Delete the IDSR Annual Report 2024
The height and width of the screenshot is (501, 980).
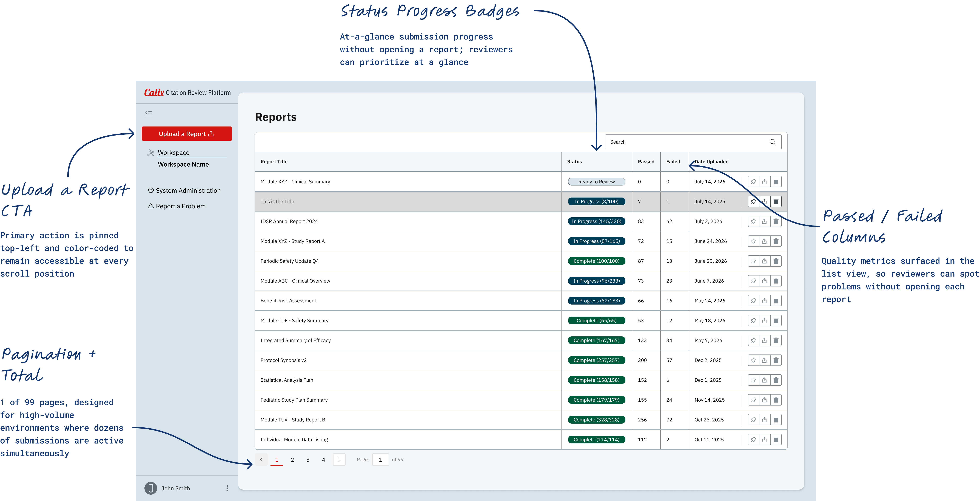coord(776,221)
